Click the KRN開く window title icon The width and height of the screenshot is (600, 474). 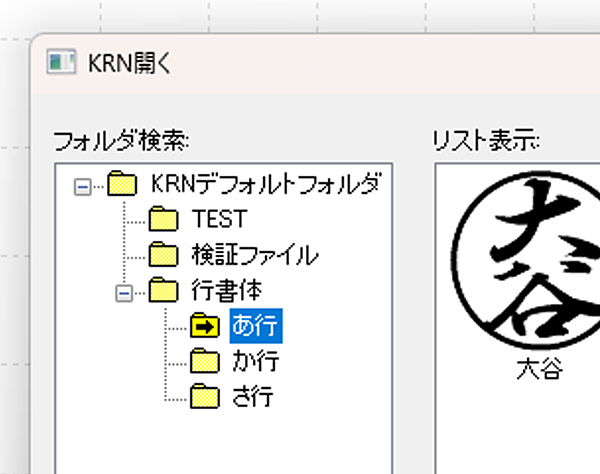tap(61, 62)
